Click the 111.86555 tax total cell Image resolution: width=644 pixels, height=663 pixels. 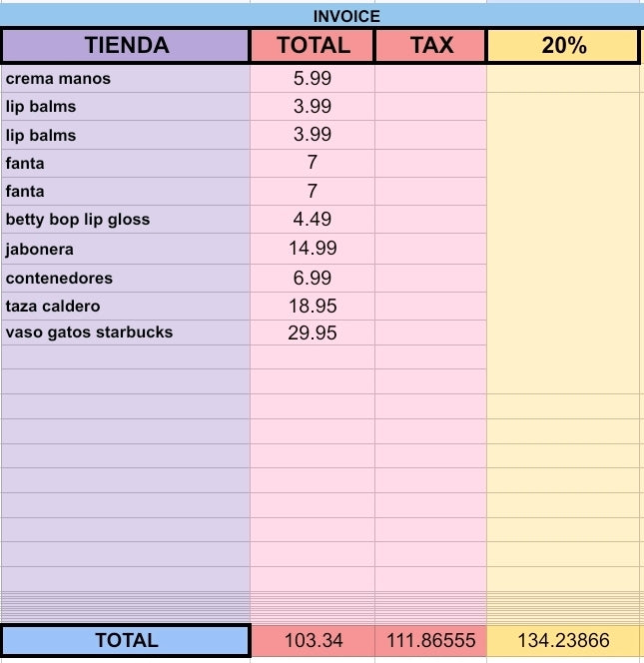[431, 640]
